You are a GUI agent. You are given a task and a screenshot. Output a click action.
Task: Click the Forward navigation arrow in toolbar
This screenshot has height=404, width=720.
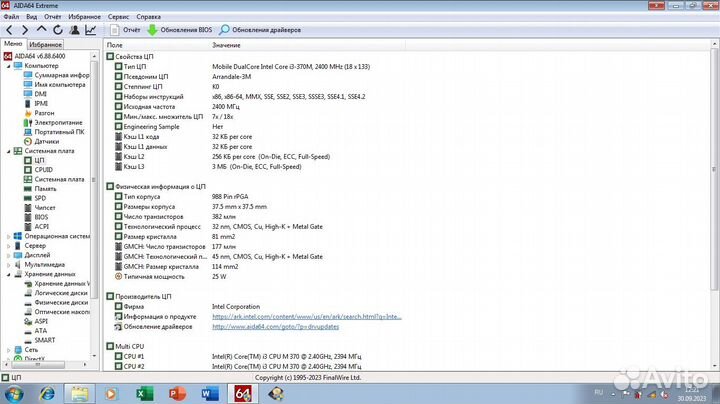click(x=25, y=30)
